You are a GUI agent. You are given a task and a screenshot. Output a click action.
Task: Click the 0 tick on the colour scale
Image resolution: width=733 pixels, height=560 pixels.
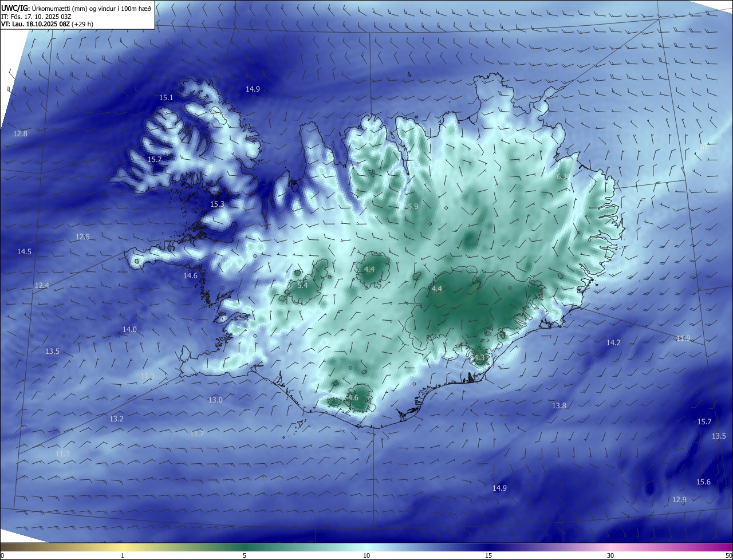pyautogui.click(x=2, y=555)
